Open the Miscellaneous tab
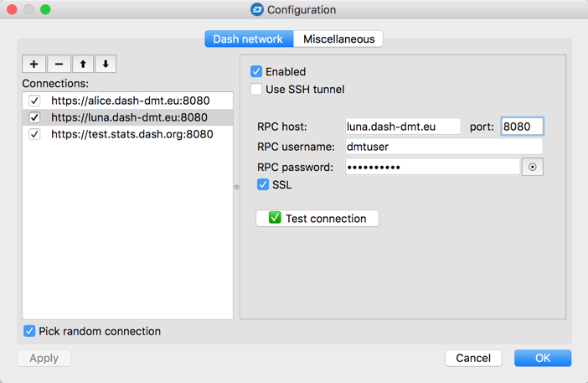 tap(338, 39)
